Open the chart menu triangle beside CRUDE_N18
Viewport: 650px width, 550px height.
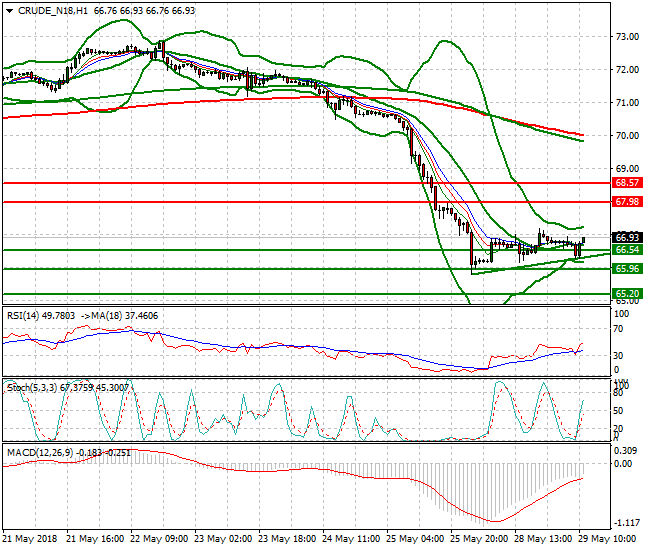9,11
